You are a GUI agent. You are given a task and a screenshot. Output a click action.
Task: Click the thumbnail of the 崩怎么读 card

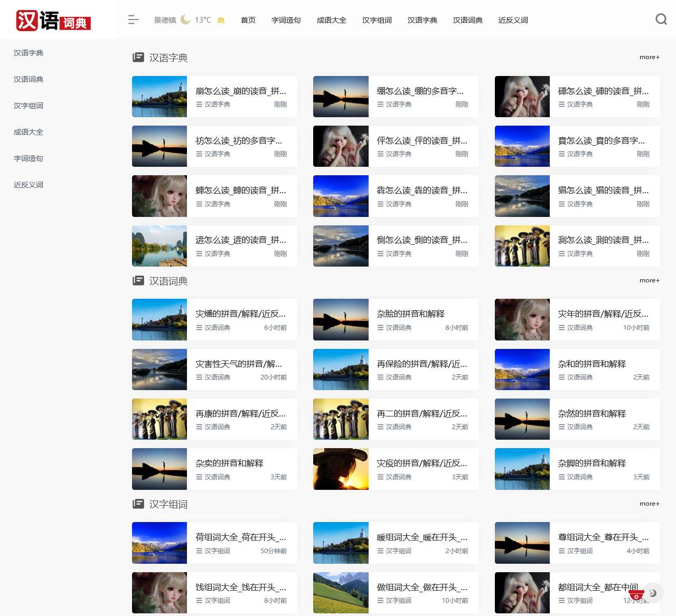tap(159, 97)
